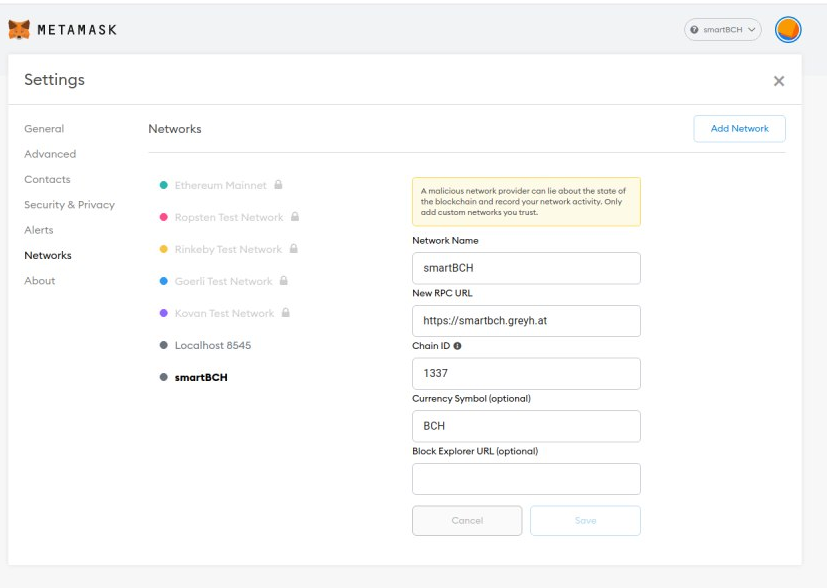Close the Settings panel with X
Image resolution: width=827 pixels, height=588 pixels.
tap(778, 81)
